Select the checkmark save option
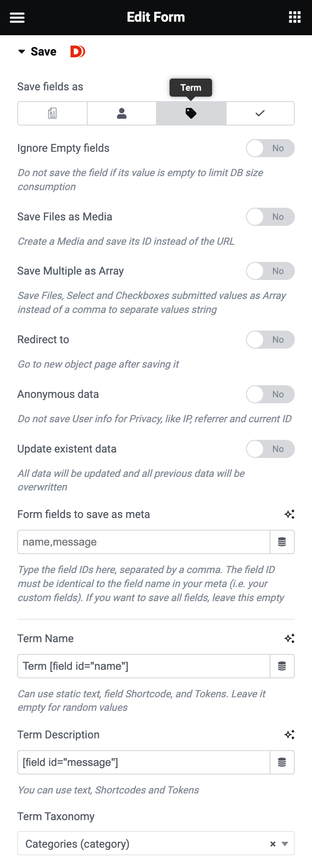The width and height of the screenshot is (312, 868). (x=260, y=113)
